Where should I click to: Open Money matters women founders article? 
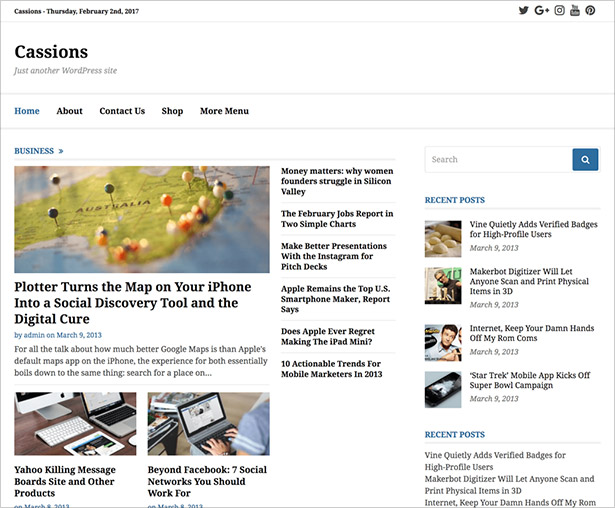[337, 181]
